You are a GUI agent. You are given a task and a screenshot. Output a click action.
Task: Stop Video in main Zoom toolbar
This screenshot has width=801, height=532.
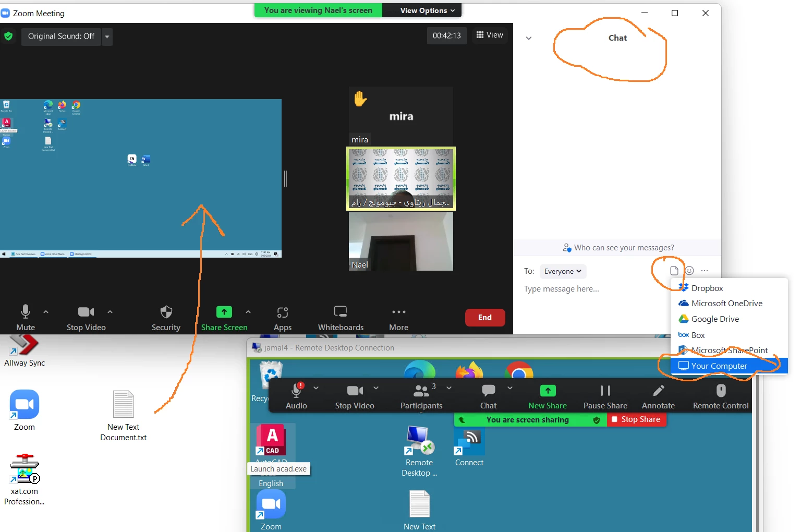pyautogui.click(x=86, y=317)
